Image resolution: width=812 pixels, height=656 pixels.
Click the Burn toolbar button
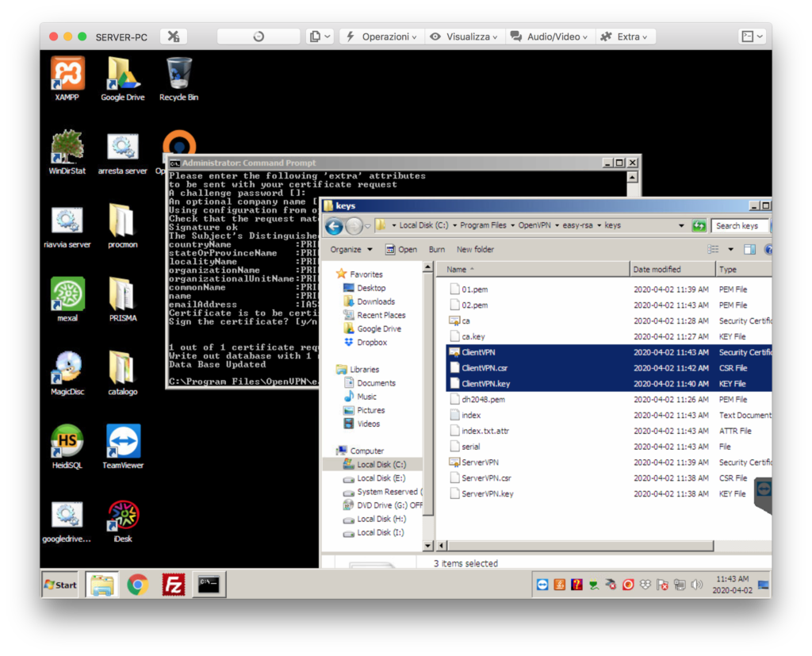[x=437, y=250]
